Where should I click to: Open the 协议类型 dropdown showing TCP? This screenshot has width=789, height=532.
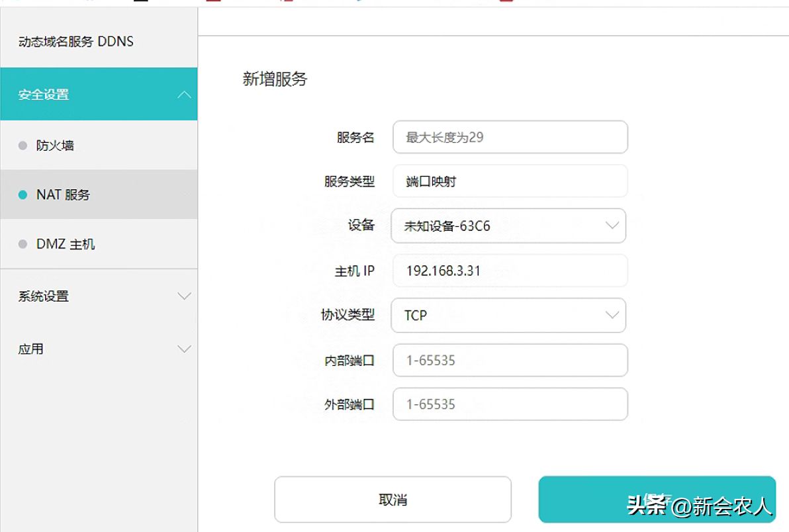508,315
